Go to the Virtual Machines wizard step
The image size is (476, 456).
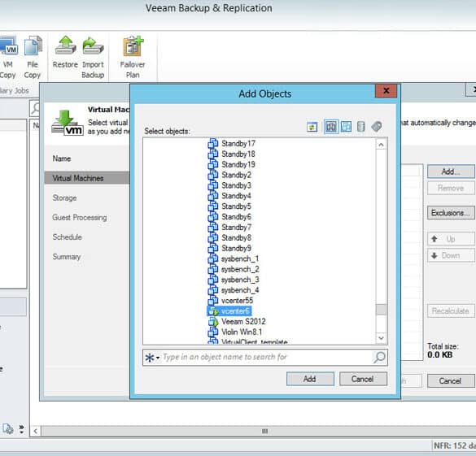click(86, 178)
